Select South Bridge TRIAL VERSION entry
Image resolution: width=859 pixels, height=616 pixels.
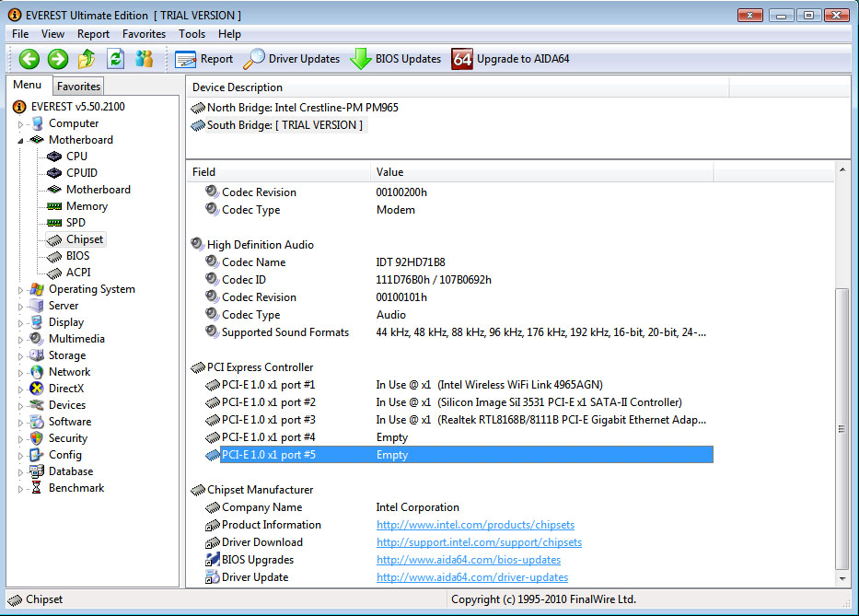click(277, 125)
